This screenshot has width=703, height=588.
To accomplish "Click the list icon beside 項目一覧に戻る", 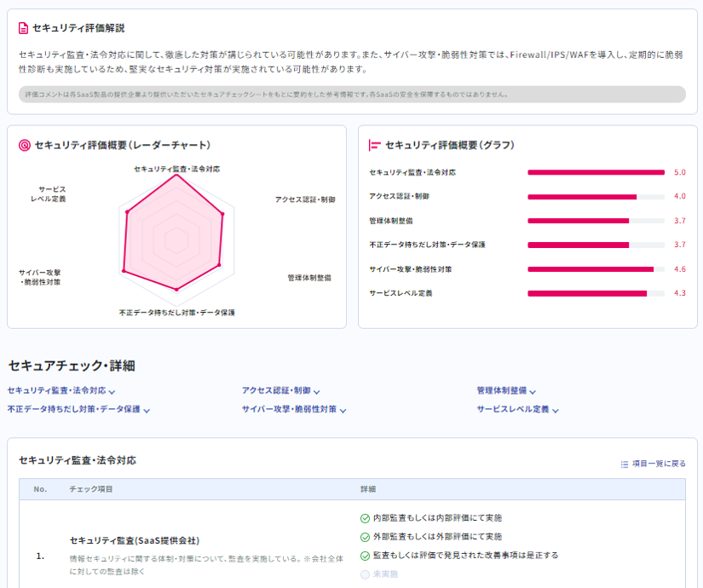I will pyautogui.click(x=625, y=464).
